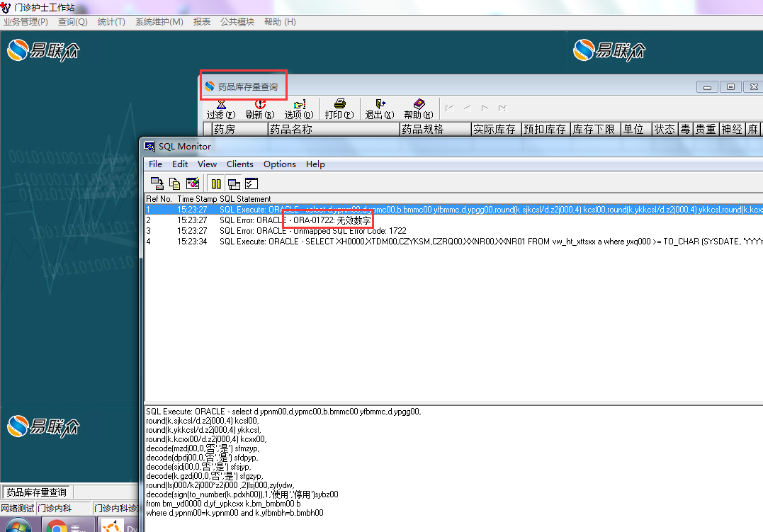Expand the Options menu in SQL Monitor

[280, 164]
